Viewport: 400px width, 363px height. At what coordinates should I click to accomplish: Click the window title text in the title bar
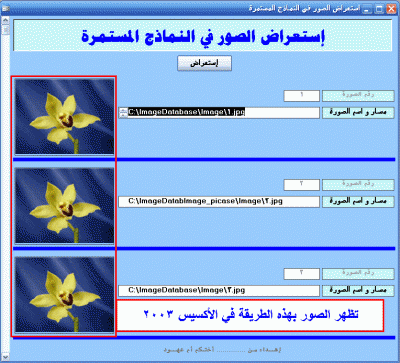(304, 9)
